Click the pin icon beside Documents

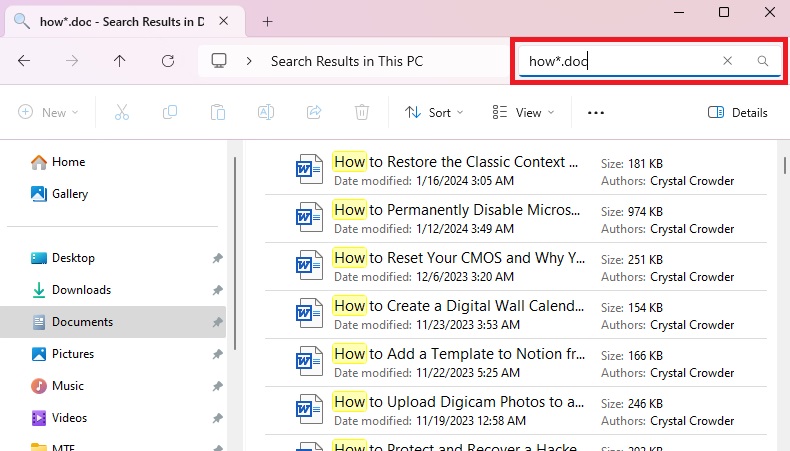point(217,322)
